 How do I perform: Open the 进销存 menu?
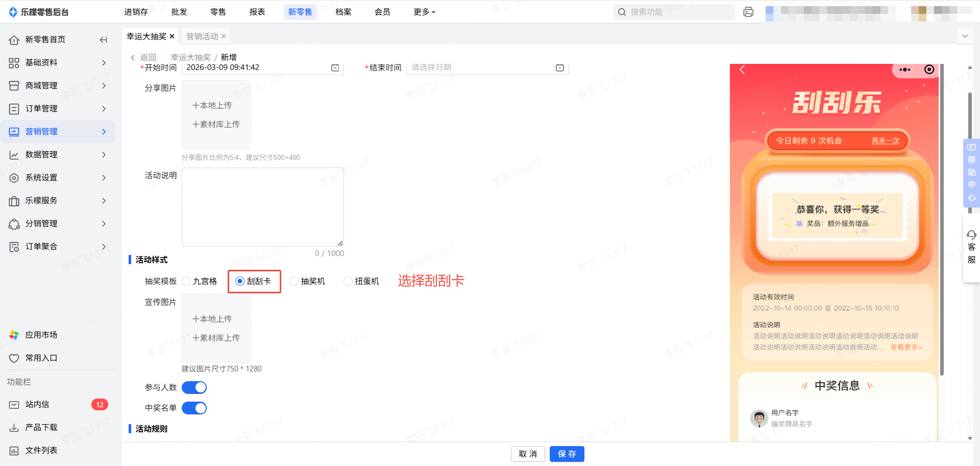[x=136, y=12]
